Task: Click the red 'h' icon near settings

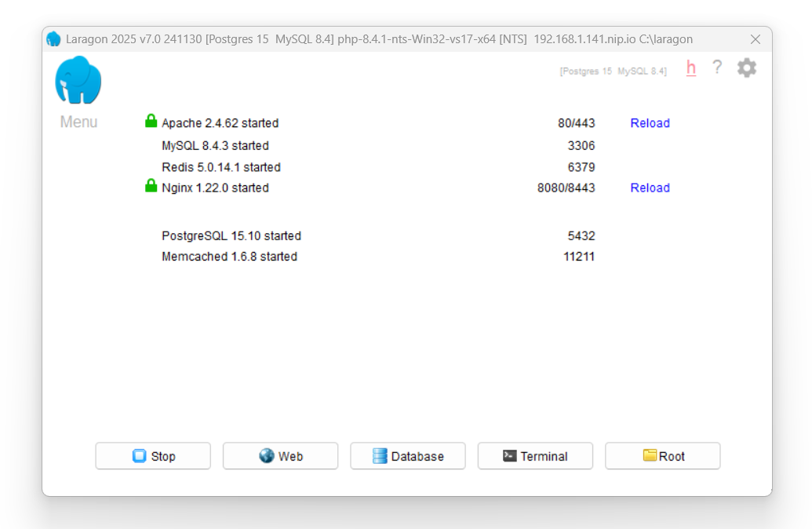Action: coord(690,68)
